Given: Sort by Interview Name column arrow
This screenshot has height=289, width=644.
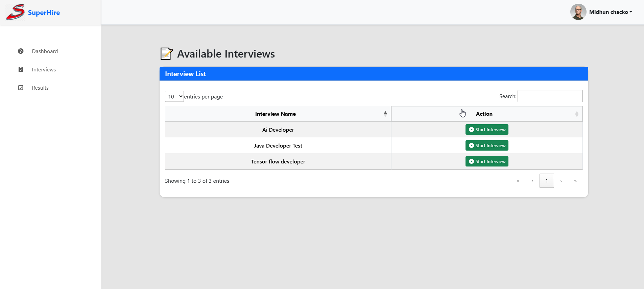Looking at the screenshot, I should click(x=385, y=114).
